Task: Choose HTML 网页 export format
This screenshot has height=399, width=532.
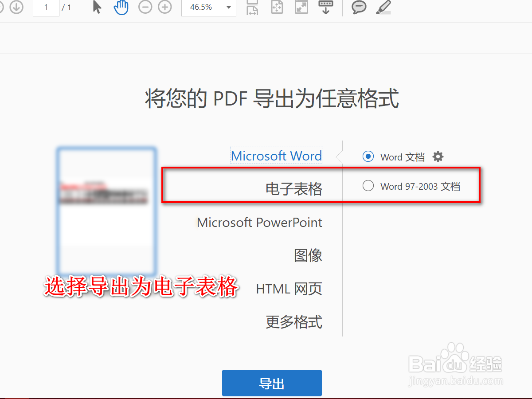Action: click(289, 289)
